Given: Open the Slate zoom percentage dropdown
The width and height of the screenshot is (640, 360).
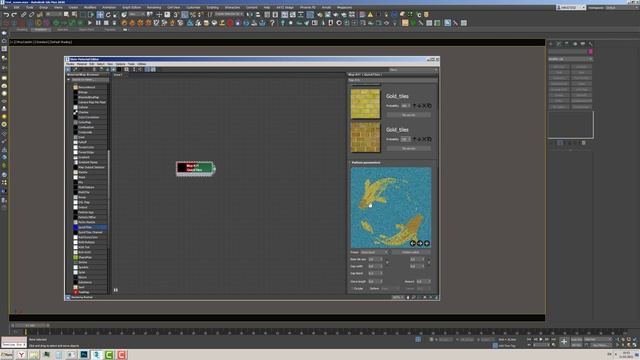Looking at the screenshot, I should (x=398, y=298).
